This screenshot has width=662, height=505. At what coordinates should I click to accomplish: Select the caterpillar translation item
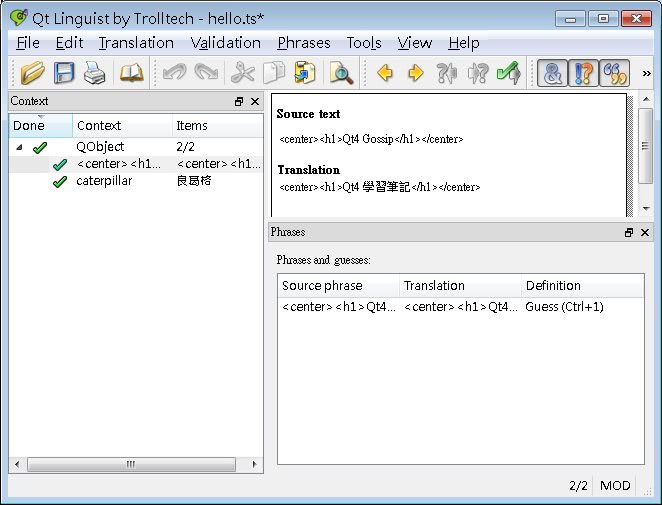click(136, 181)
